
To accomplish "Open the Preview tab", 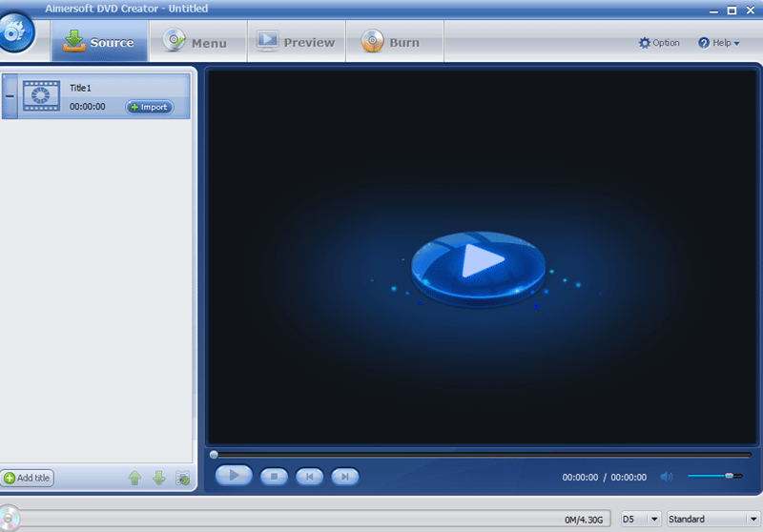I will [297, 41].
